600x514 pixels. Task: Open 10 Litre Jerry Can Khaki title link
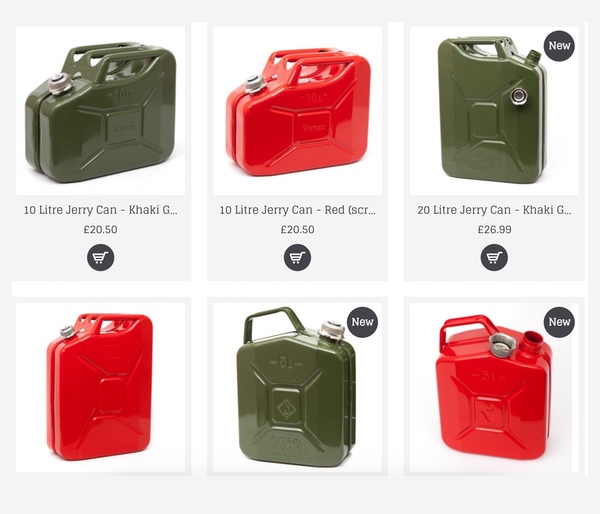[101, 210]
